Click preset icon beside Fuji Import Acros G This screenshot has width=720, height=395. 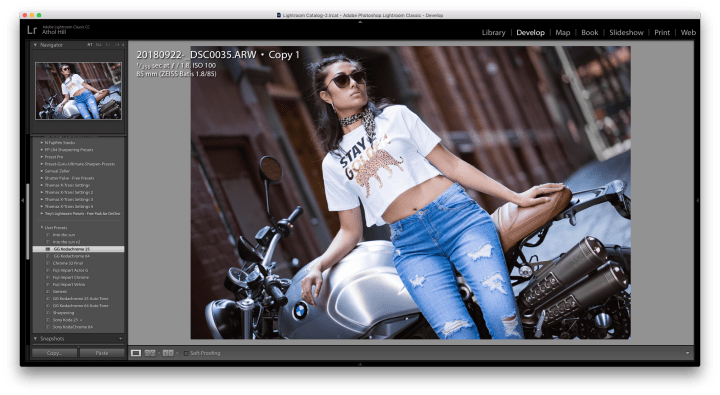pyautogui.click(x=48, y=271)
